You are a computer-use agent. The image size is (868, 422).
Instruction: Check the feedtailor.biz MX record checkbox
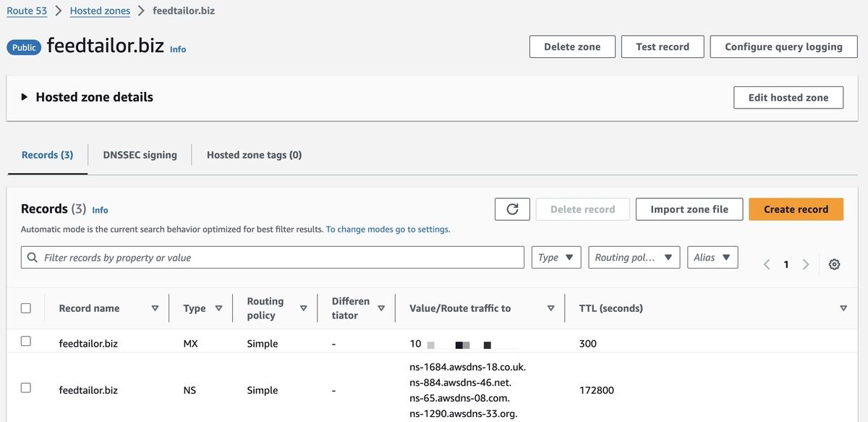click(26, 341)
